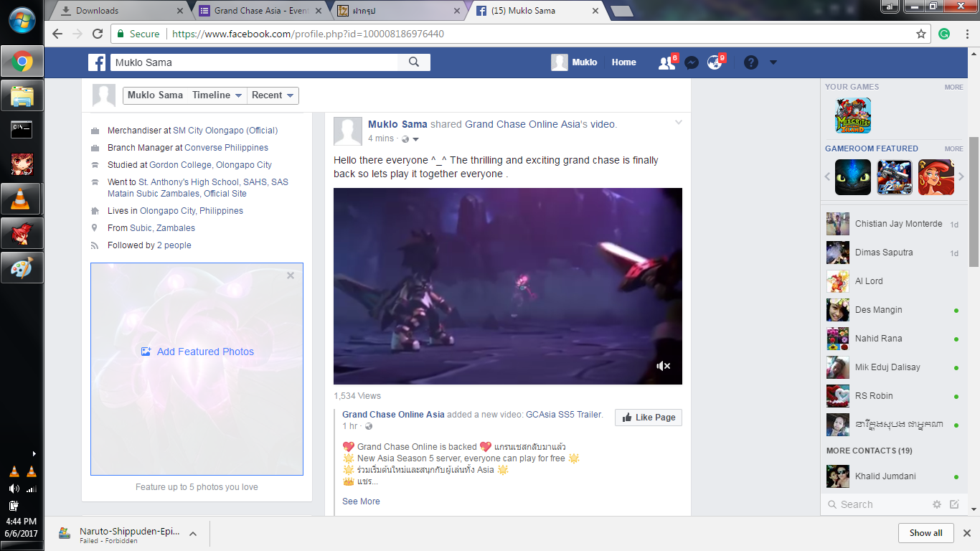This screenshot has width=980, height=551.
Task: Open the Messenger messages icon
Action: (x=691, y=62)
